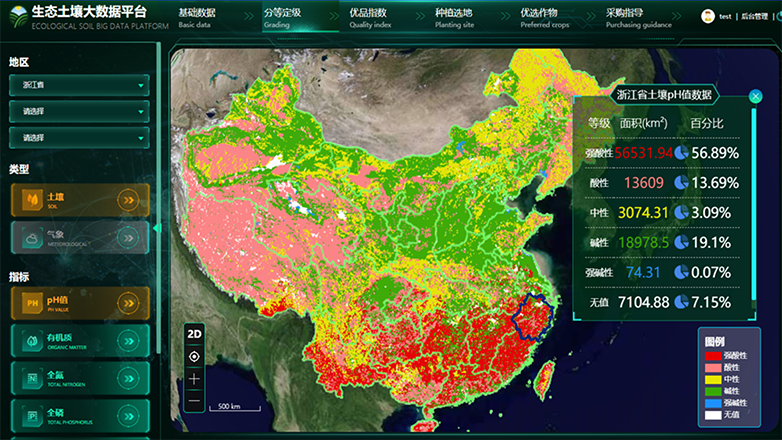Click the red 强酸性 legend swatch

712,355
